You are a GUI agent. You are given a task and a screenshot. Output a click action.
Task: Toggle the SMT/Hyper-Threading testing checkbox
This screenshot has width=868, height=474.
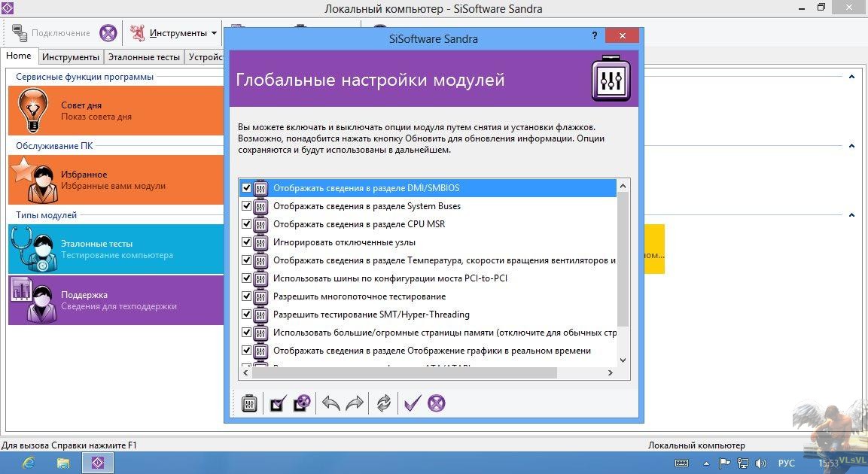[x=246, y=314]
